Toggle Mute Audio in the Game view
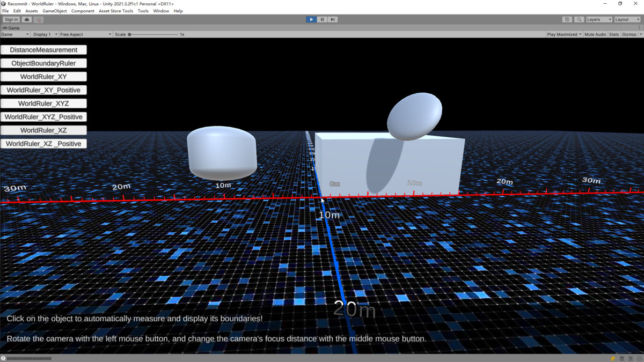This screenshot has height=362, width=644. tap(595, 34)
